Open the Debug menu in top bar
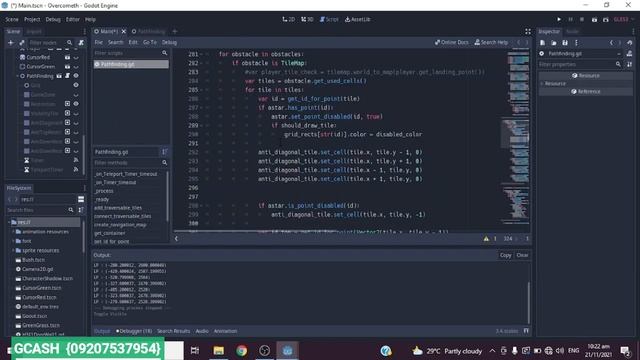 click(x=53, y=19)
